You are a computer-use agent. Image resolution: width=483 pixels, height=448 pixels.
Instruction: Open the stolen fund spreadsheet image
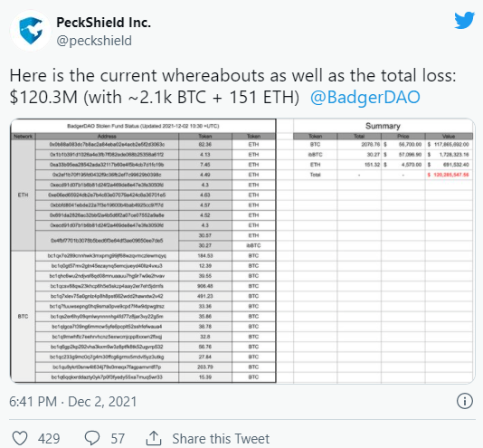pos(242,251)
